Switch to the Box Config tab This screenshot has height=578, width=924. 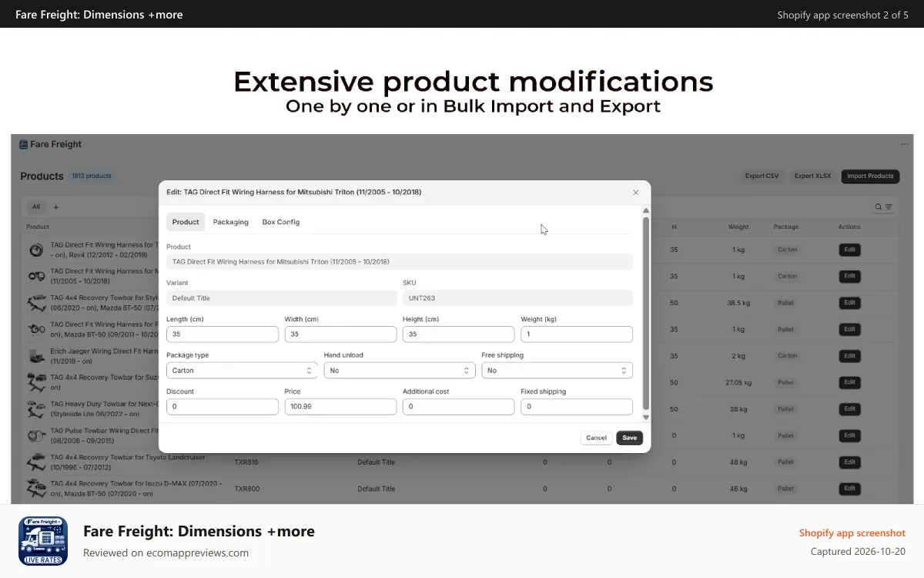tap(281, 222)
